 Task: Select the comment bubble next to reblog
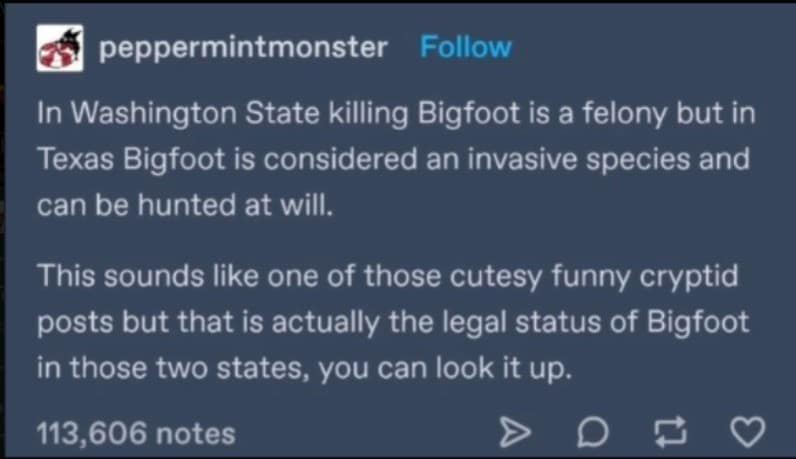tap(592, 433)
